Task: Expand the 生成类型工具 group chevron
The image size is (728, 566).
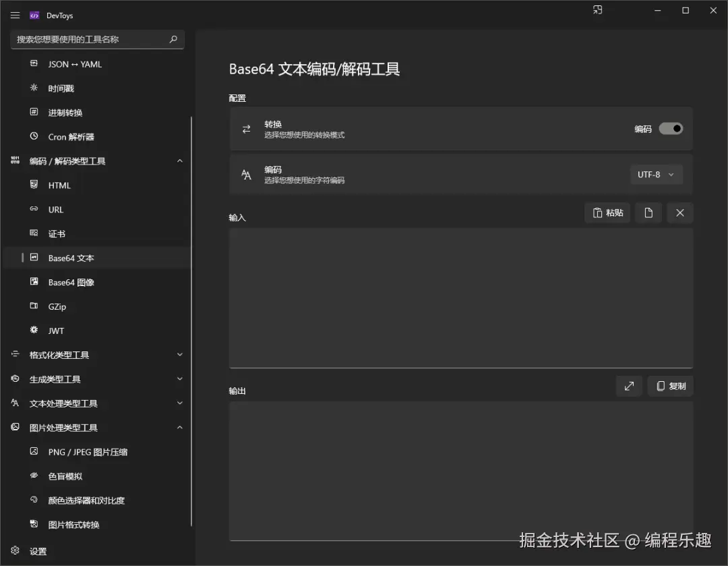Action: (180, 378)
